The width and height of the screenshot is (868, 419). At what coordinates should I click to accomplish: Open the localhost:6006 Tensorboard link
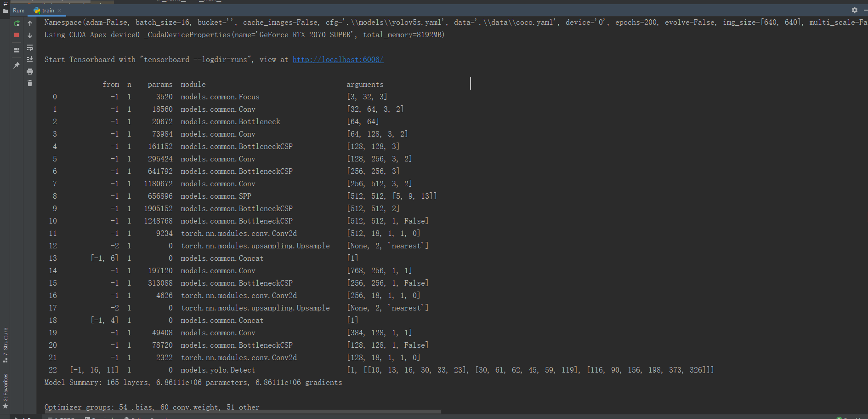pos(338,59)
